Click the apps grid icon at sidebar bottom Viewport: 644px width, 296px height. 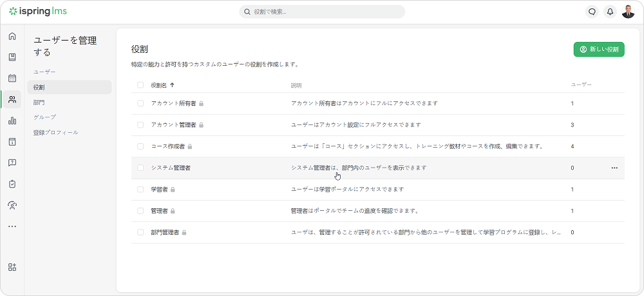coord(12,267)
